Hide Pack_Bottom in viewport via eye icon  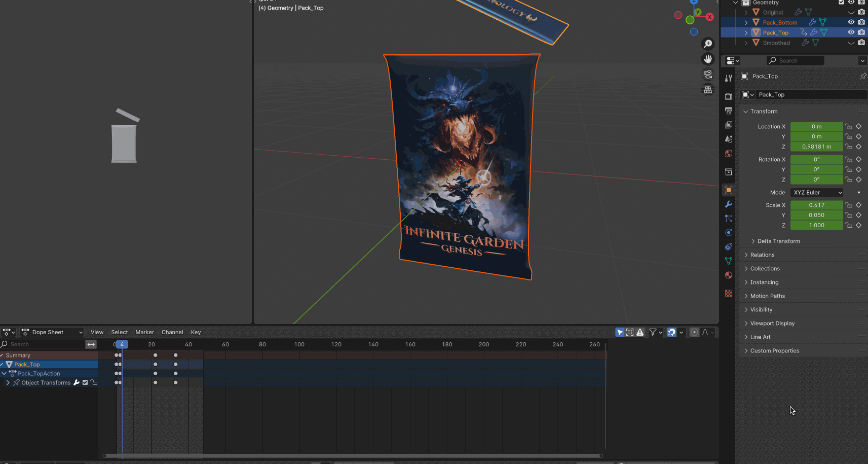(x=851, y=22)
